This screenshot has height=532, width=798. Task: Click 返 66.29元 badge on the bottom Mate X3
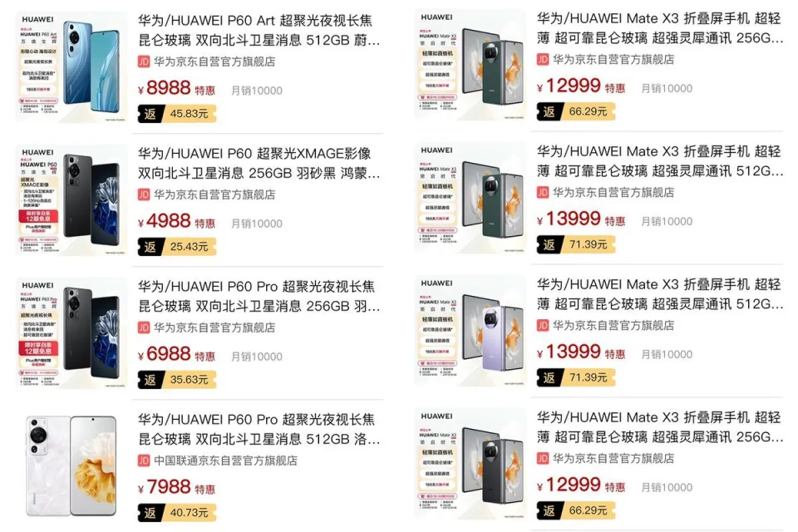pyautogui.click(x=576, y=510)
